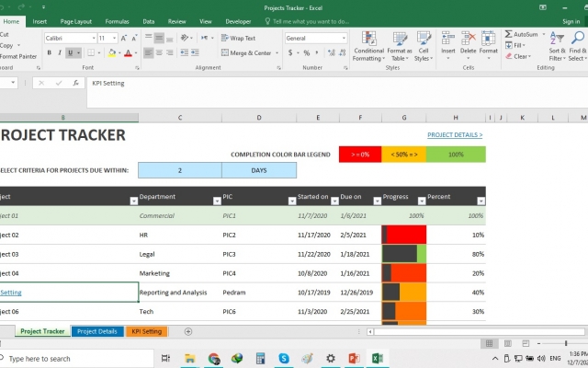This screenshot has height=368, width=588.
Task: Open the Setting hyperlink in column B
Action: [11, 293]
